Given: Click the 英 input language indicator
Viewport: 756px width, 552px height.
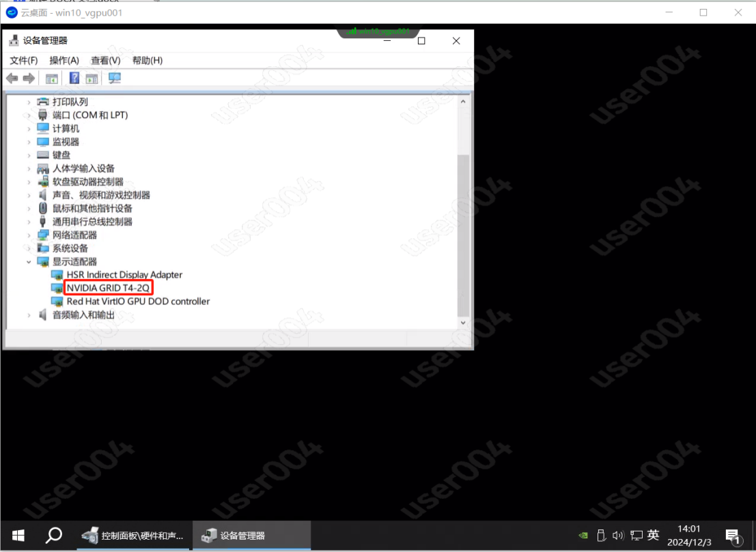Looking at the screenshot, I should pos(654,535).
